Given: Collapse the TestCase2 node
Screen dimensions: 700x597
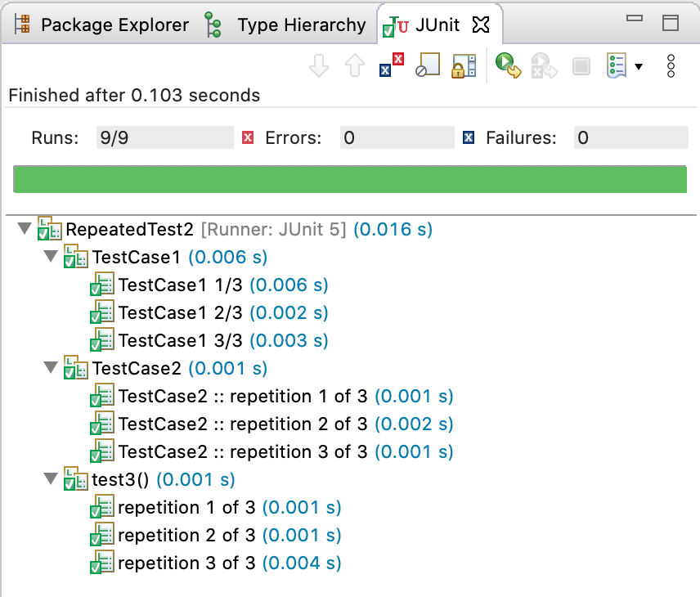Looking at the screenshot, I should pos(50,368).
